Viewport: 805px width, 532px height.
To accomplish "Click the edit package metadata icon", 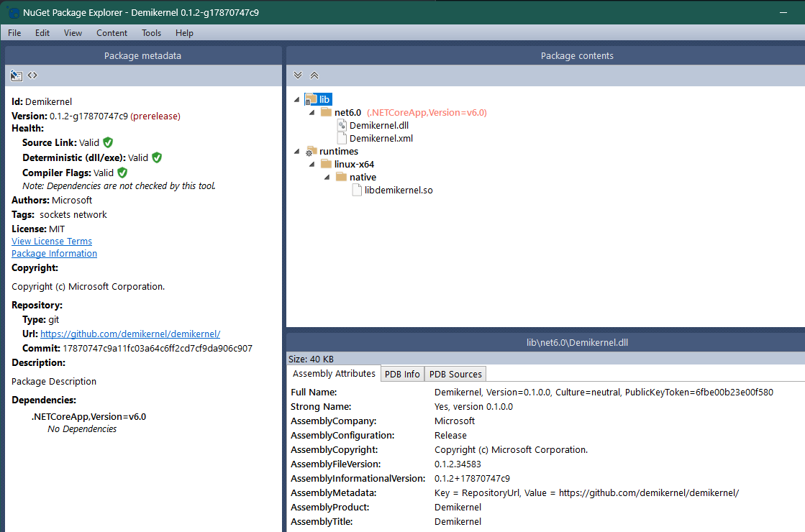I will pos(16,75).
